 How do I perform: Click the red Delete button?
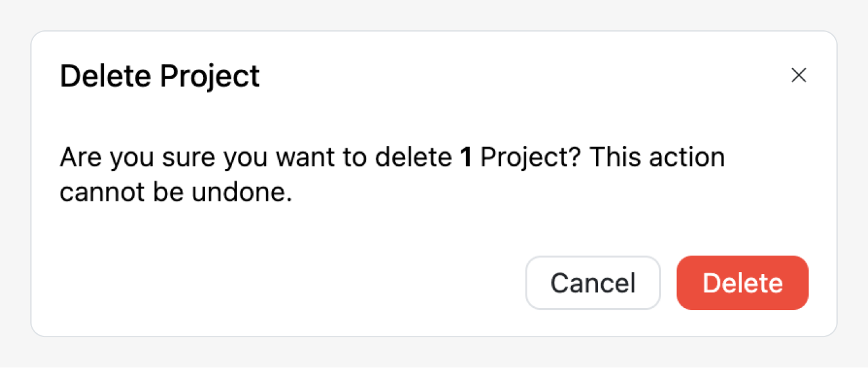tap(742, 283)
